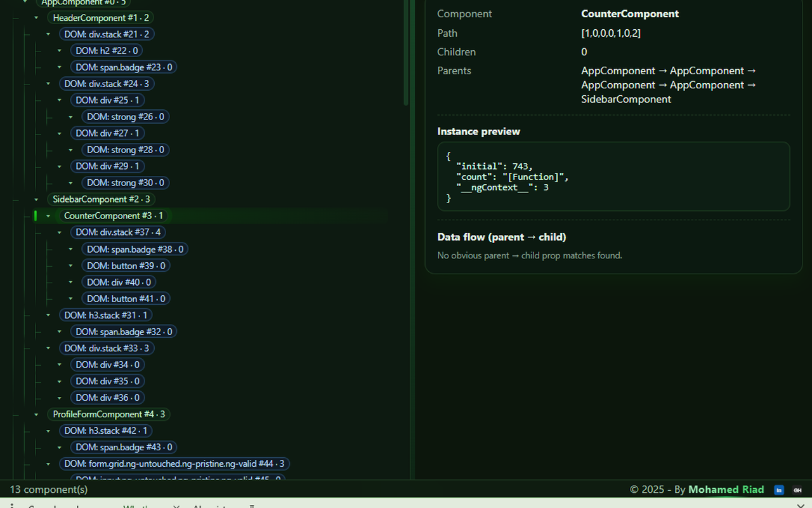Collapse the ProfileFormComponent #4 node arrow
812x508 pixels.
pos(36,414)
